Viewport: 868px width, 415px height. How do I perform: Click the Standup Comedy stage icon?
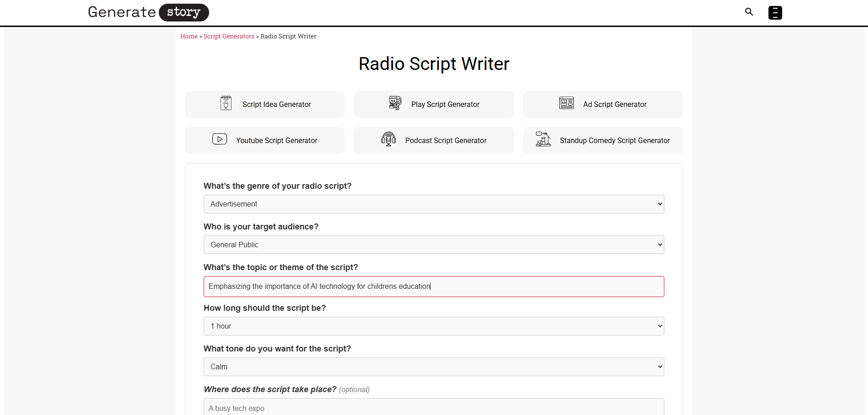543,139
